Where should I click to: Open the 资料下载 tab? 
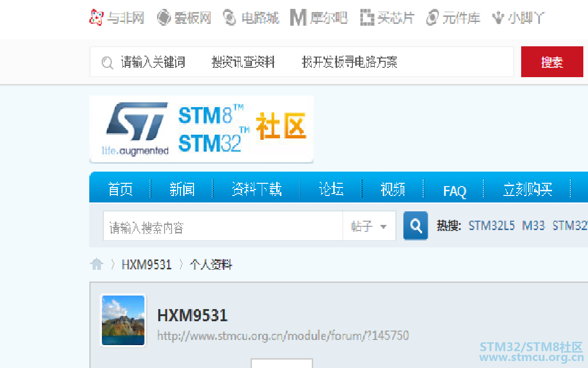pos(257,189)
